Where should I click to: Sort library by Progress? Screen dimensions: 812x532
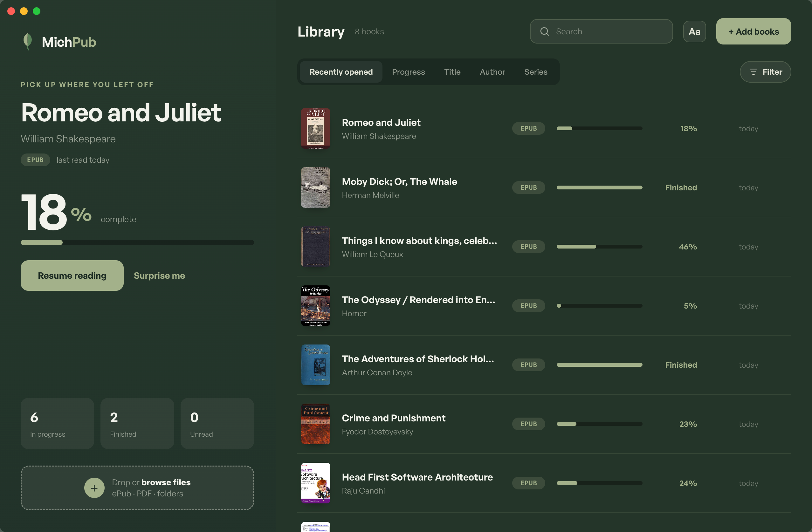[x=409, y=72]
